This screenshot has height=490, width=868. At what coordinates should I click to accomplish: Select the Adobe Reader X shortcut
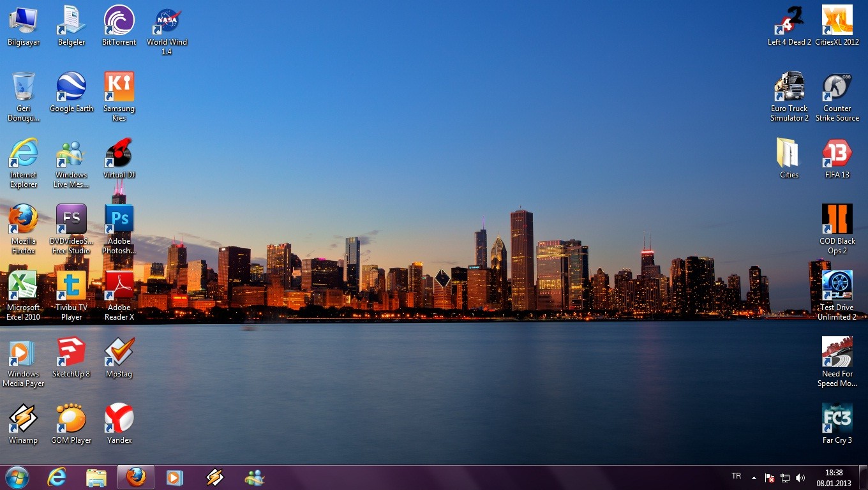coord(119,296)
